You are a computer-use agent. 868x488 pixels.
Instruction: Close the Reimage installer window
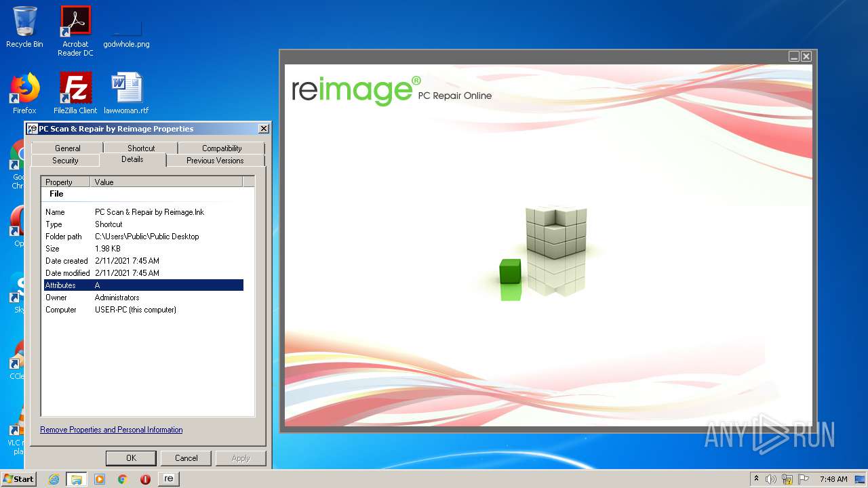tap(806, 56)
